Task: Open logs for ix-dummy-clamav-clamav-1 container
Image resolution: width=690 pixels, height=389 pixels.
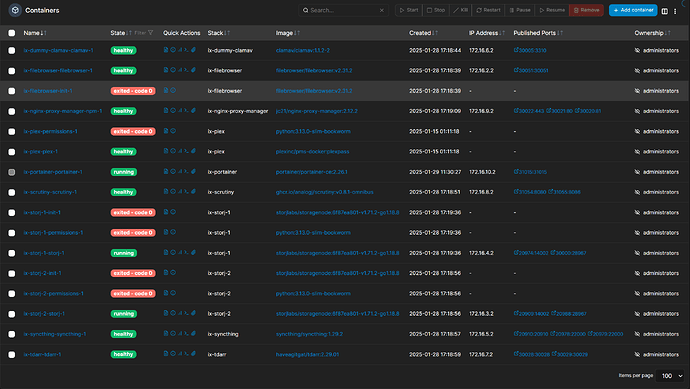Action: (x=166, y=50)
